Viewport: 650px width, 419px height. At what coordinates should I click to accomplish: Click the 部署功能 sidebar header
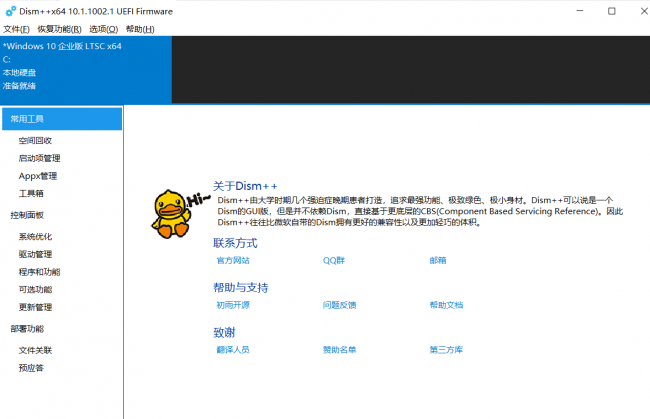tap(27, 329)
